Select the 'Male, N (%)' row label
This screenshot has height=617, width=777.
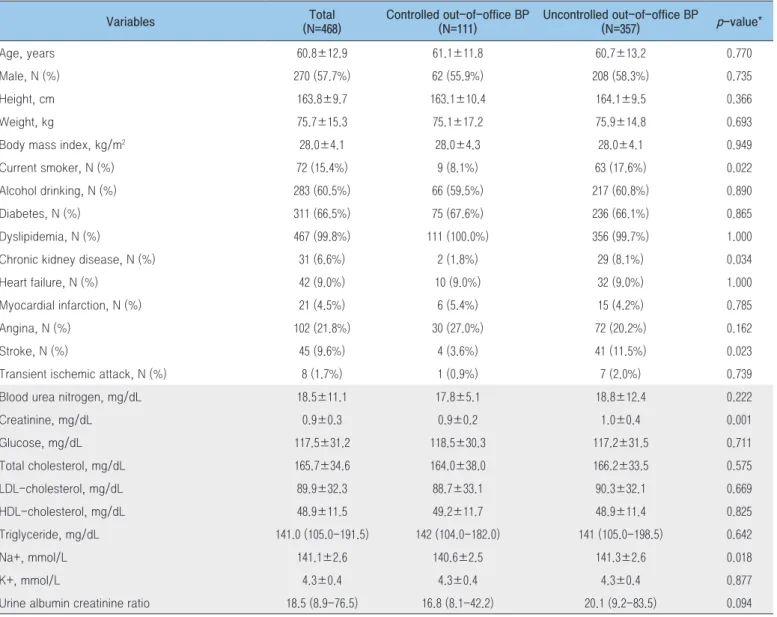pos(30,76)
